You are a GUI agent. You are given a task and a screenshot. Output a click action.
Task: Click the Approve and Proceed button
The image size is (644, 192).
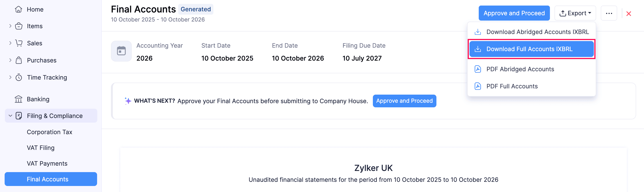click(x=514, y=13)
